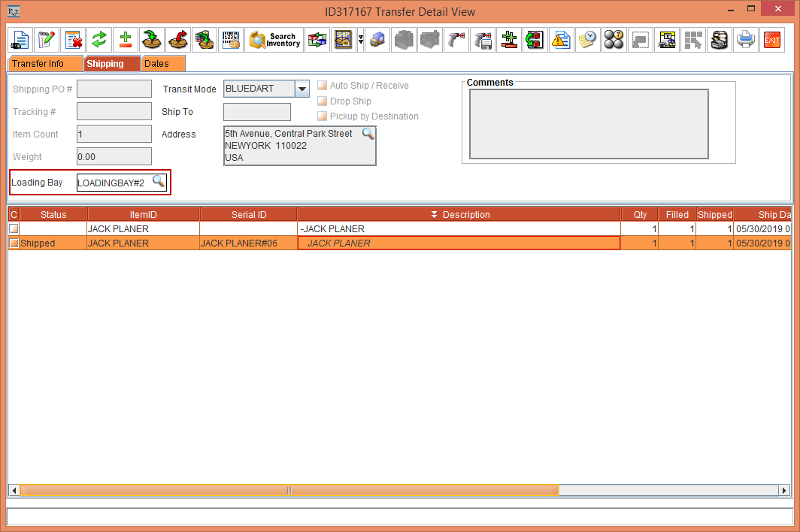The width and height of the screenshot is (800, 532).
Task: Click the Description column sort header
Action: click(x=459, y=215)
